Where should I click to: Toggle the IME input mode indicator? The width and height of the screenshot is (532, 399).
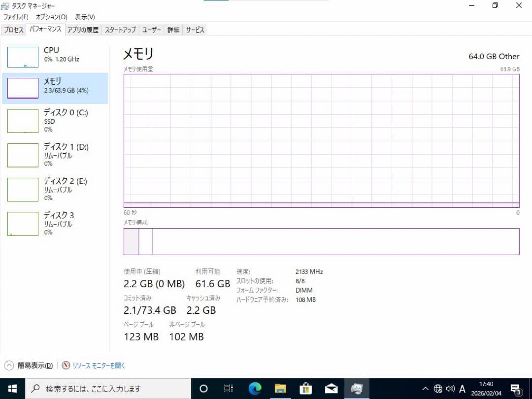pyautogui.click(x=462, y=389)
